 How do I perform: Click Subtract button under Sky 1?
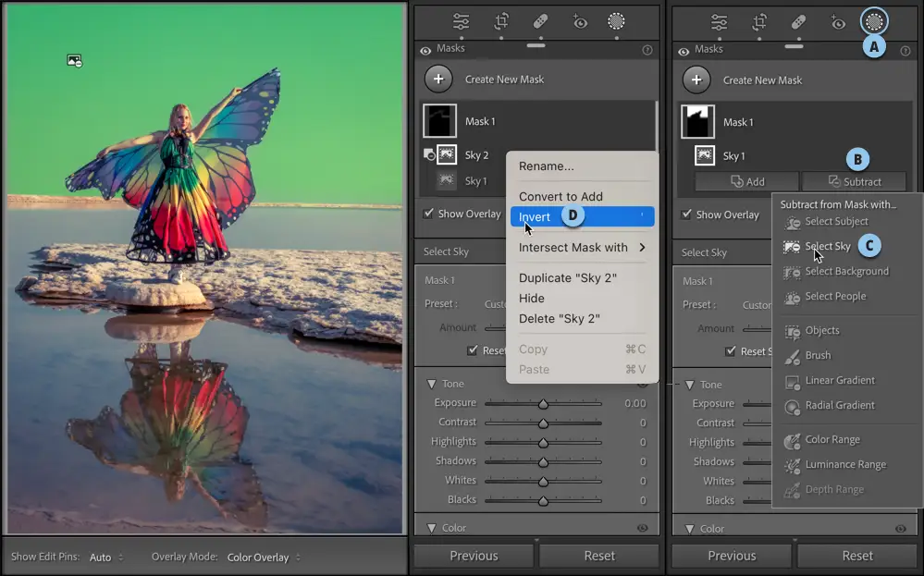(854, 181)
